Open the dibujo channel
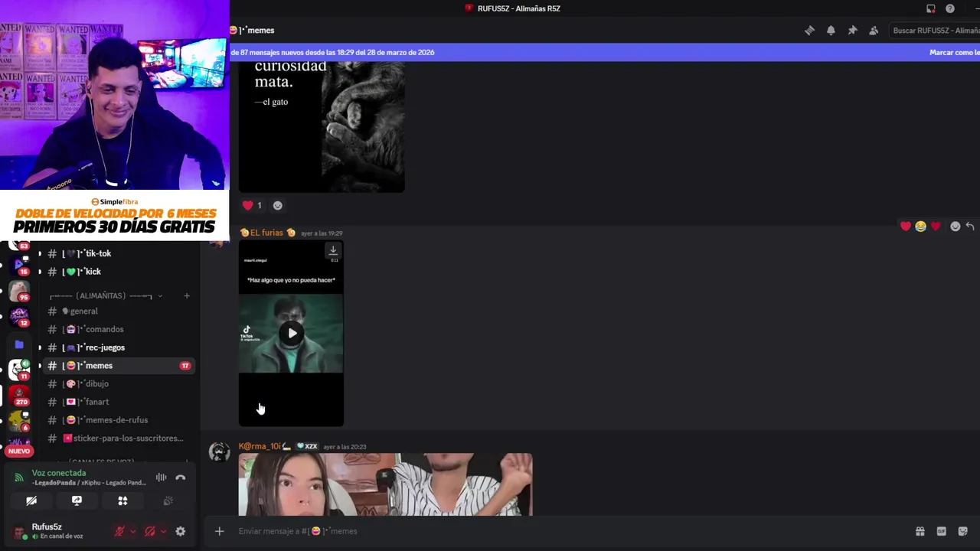This screenshot has width=980, height=551. tap(116, 384)
